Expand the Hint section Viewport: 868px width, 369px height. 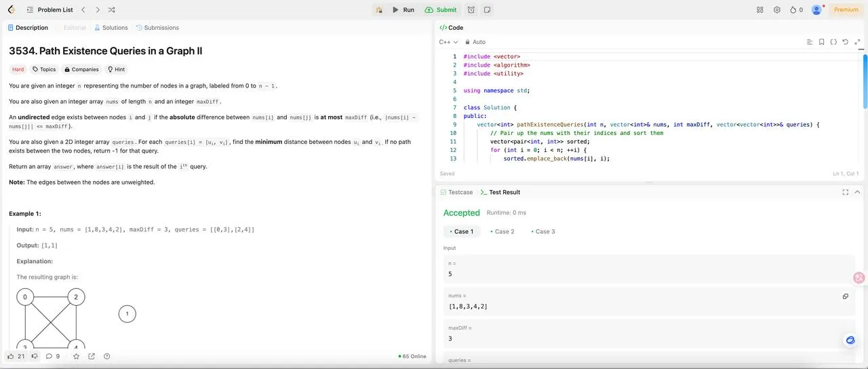tap(116, 69)
